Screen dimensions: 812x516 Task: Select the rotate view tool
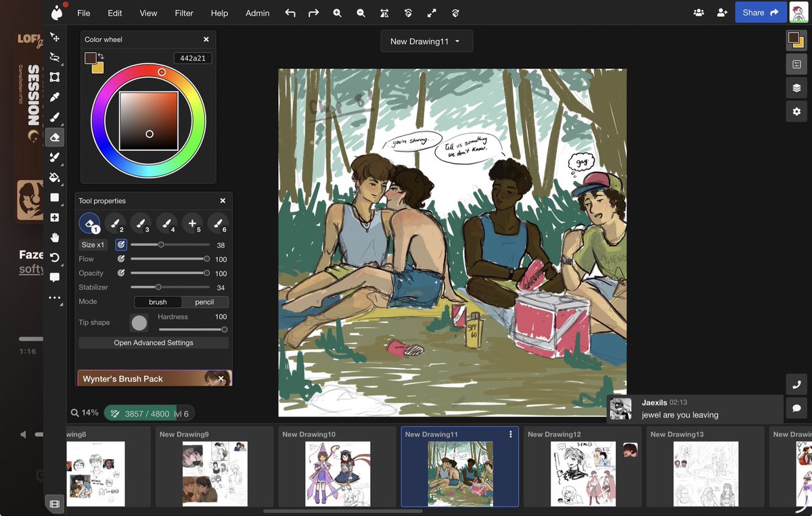pyautogui.click(x=55, y=258)
